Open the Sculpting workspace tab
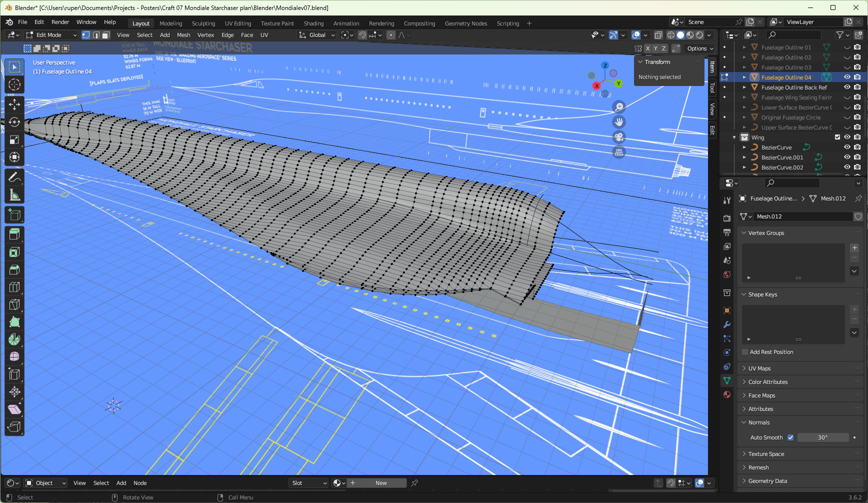The height and width of the screenshot is (503, 868). click(203, 23)
